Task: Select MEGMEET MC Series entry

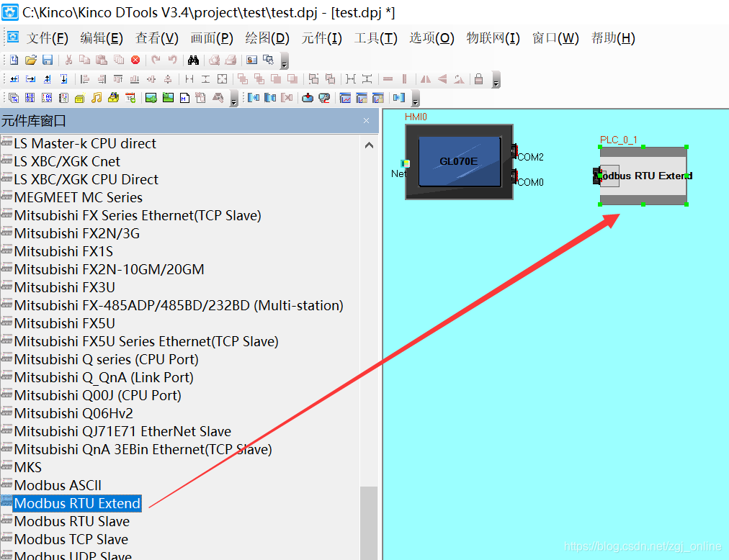Action: click(x=78, y=197)
